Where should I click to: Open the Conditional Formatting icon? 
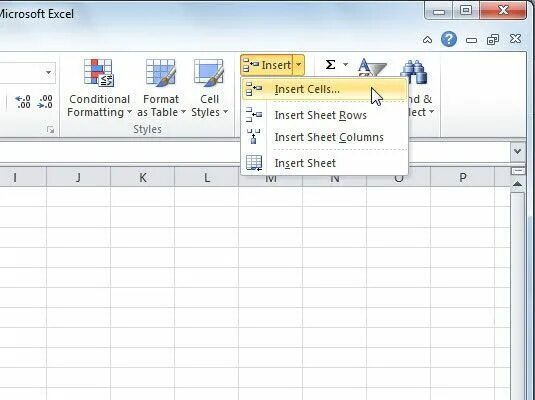[99, 72]
